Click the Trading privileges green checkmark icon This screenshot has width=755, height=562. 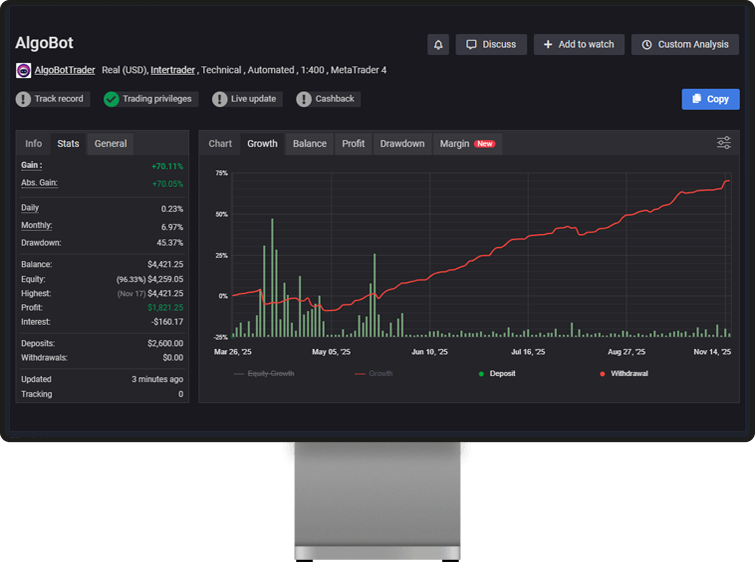tap(112, 99)
